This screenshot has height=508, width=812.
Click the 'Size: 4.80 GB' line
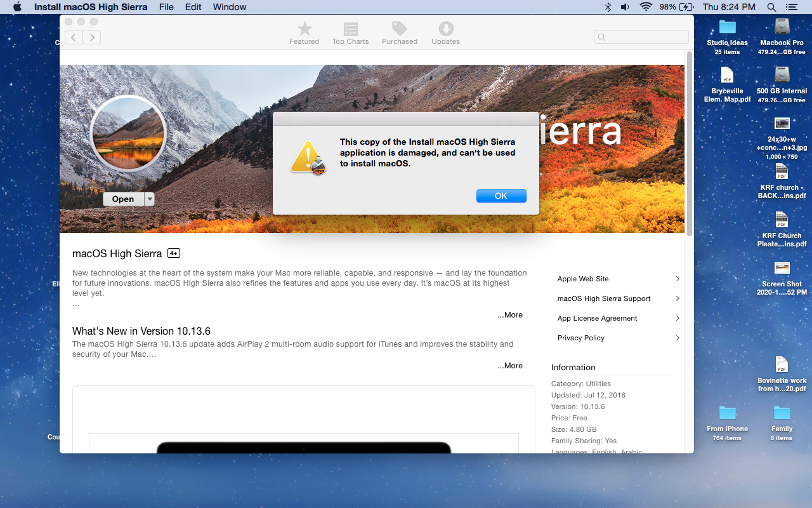tap(574, 429)
